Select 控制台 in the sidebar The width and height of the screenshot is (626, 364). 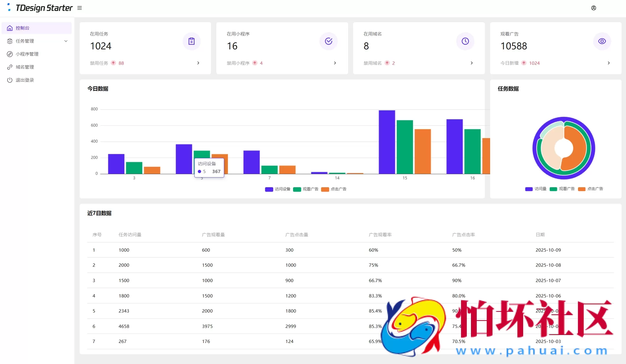tap(22, 28)
